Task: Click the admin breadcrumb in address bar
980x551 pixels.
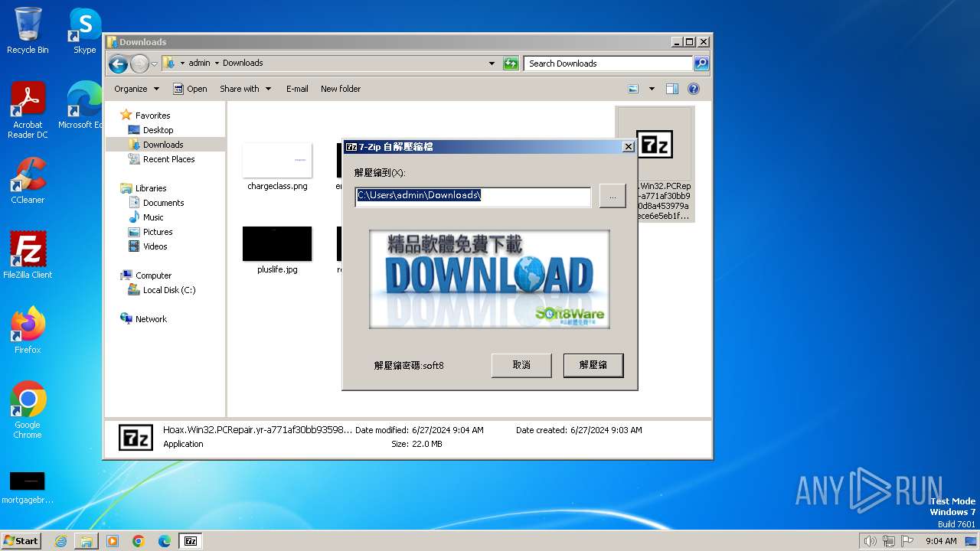Action: coord(199,64)
